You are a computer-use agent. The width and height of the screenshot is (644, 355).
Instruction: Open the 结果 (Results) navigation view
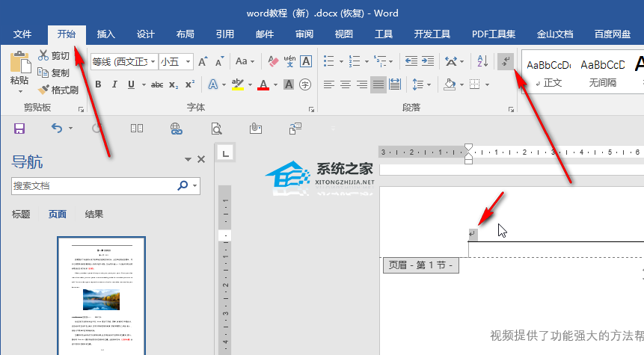click(93, 214)
